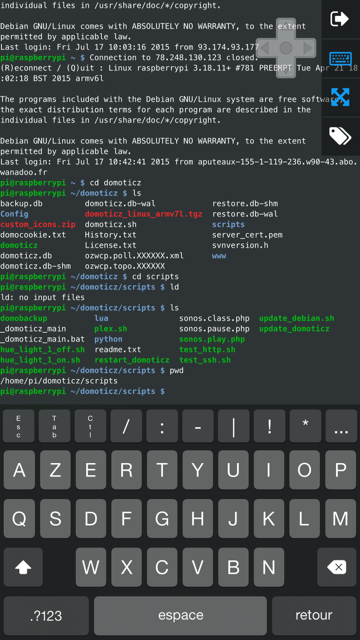This screenshot has width=360, height=640.
Task: Tap the D-pad left arrow
Action: tap(265, 49)
